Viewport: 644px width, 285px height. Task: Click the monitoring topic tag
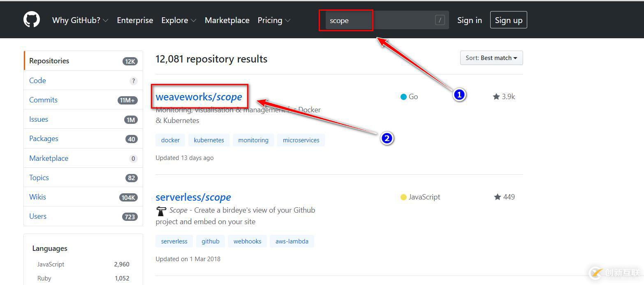click(x=253, y=140)
